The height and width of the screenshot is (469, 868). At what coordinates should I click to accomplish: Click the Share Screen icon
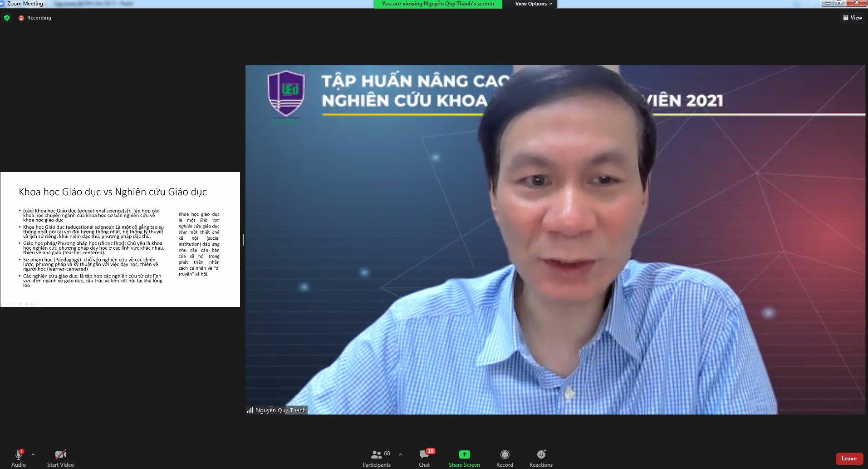pos(464,454)
